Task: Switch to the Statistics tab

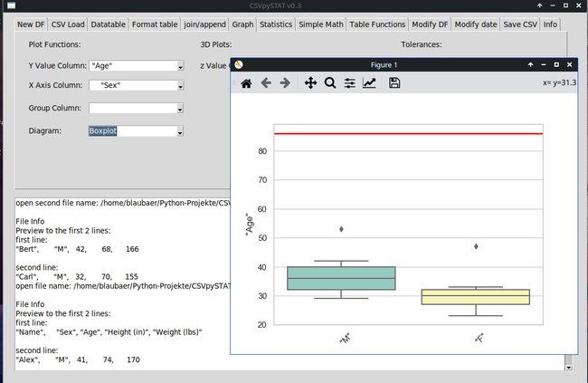Action: [x=276, y=24]
